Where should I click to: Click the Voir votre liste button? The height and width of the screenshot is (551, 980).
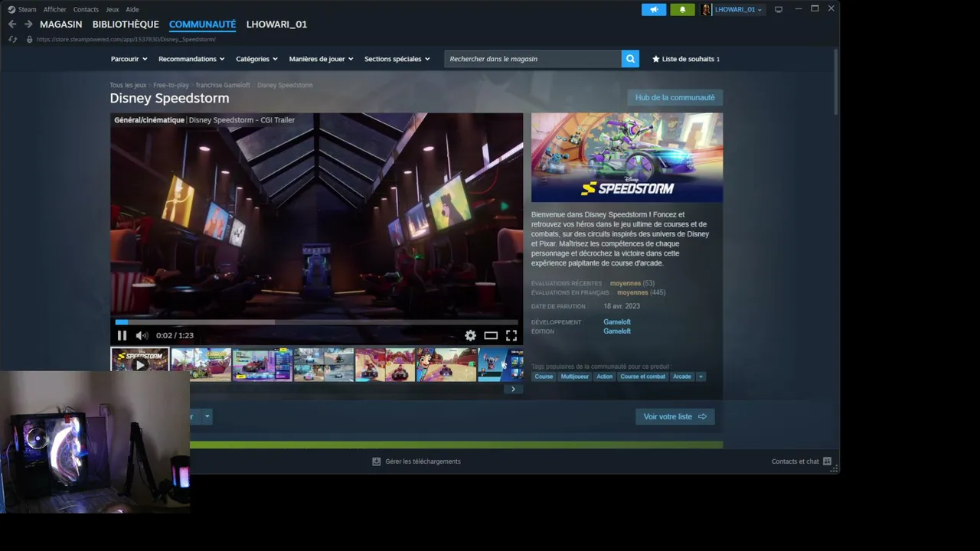click(675, 416)
